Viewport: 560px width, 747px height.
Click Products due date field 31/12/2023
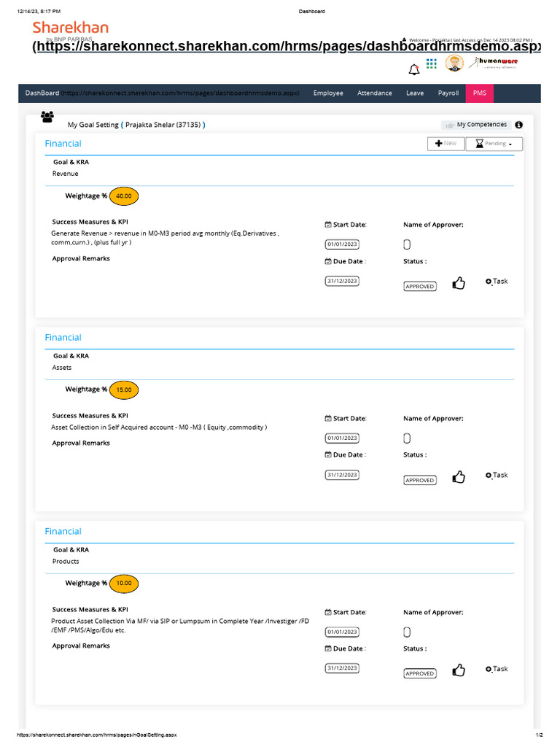tap(342, 668)
